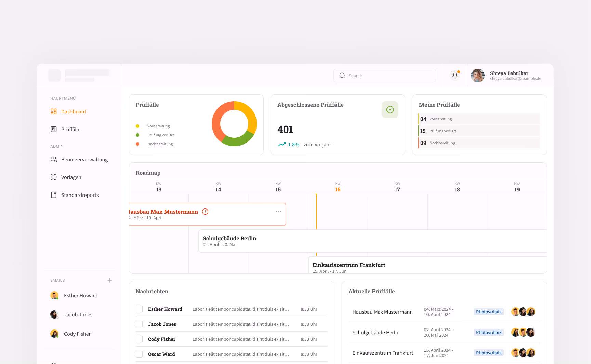The image size is (591, 364).
Task: Open the 09 Nachbereitung row
Action: tap(479, 143)
